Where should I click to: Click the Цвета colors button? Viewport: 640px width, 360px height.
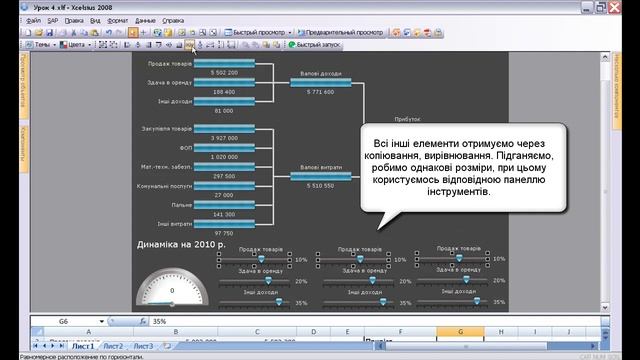click(73, 45)
